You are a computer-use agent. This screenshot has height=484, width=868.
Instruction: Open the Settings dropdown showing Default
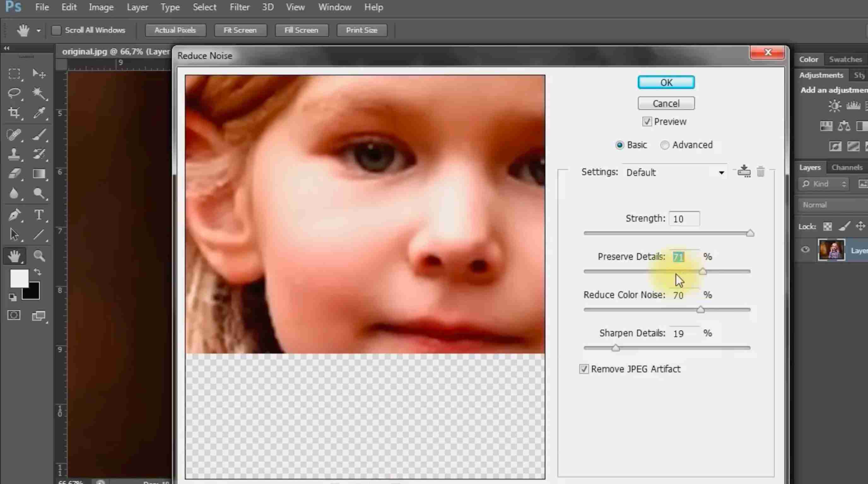coord(675,173)
